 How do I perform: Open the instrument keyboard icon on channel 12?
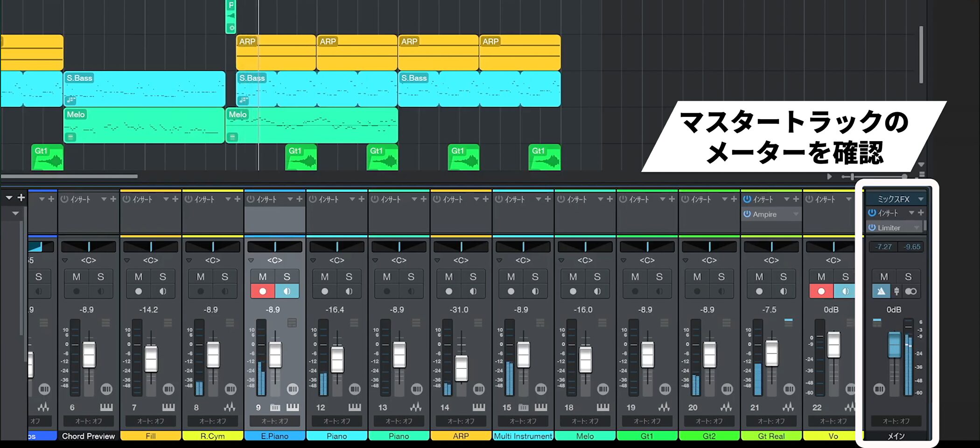point(354,407)
